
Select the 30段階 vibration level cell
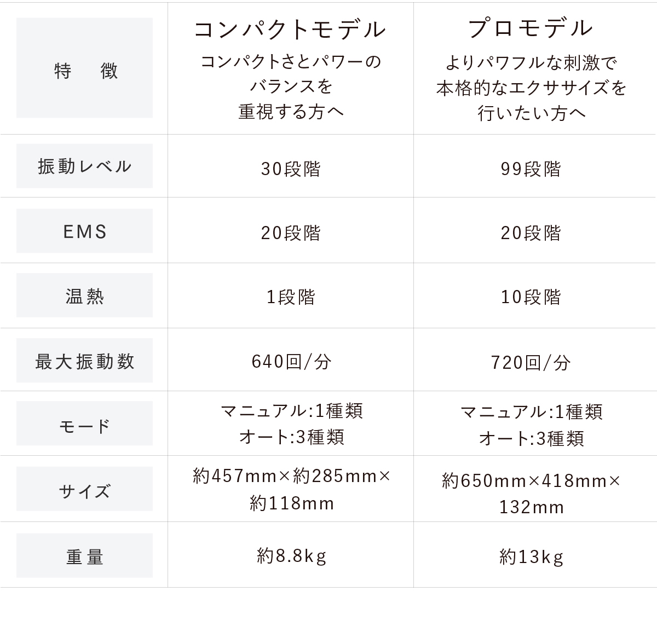coord(291,169)
